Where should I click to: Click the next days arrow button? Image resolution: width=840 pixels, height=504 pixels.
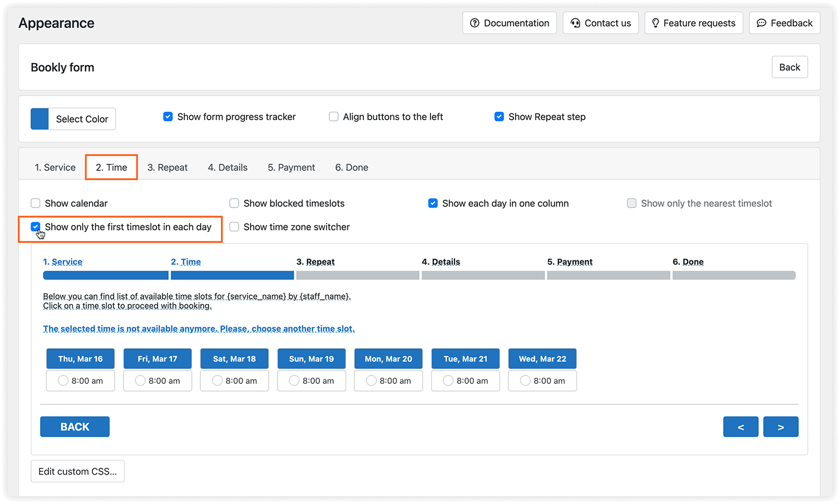coord(780,427)
